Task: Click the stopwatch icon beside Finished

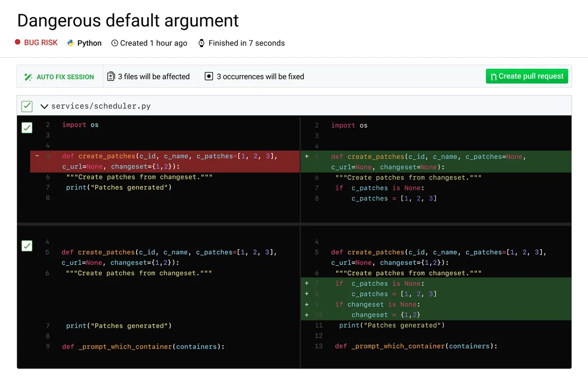Action: coord(201,43)
